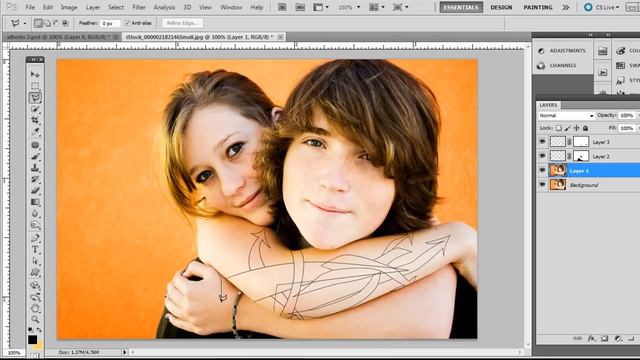Select the Horizontal Type tool

point(35,250)
